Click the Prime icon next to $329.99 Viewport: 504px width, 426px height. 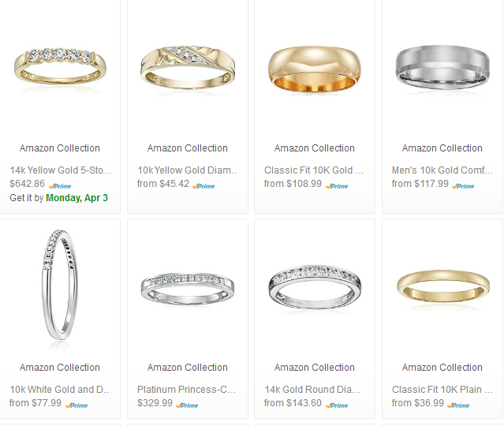pos(187,405)
